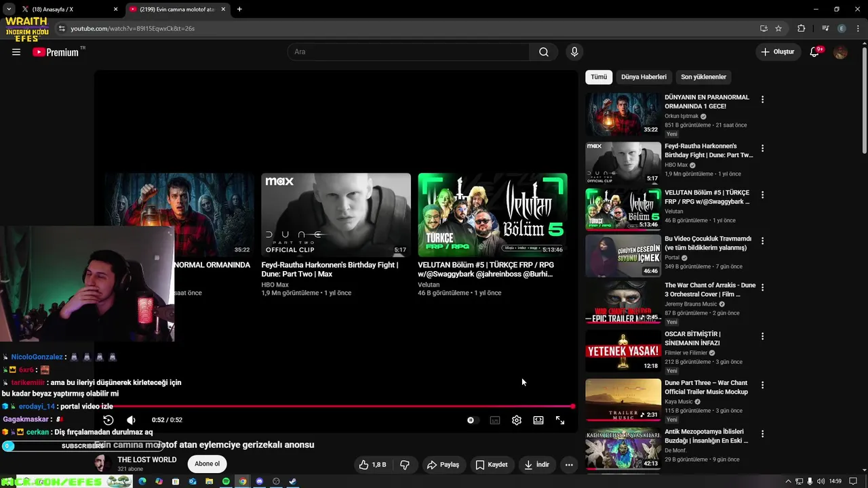Viewport: 868px width, 488px height.
Task: Open Chrome profile E avatar
Action: [842, 28]
